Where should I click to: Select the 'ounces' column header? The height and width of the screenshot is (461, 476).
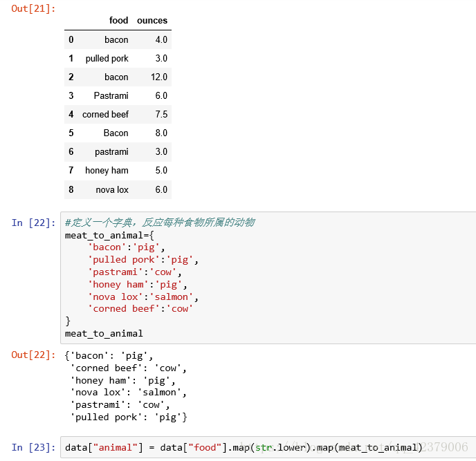(152, 20)
